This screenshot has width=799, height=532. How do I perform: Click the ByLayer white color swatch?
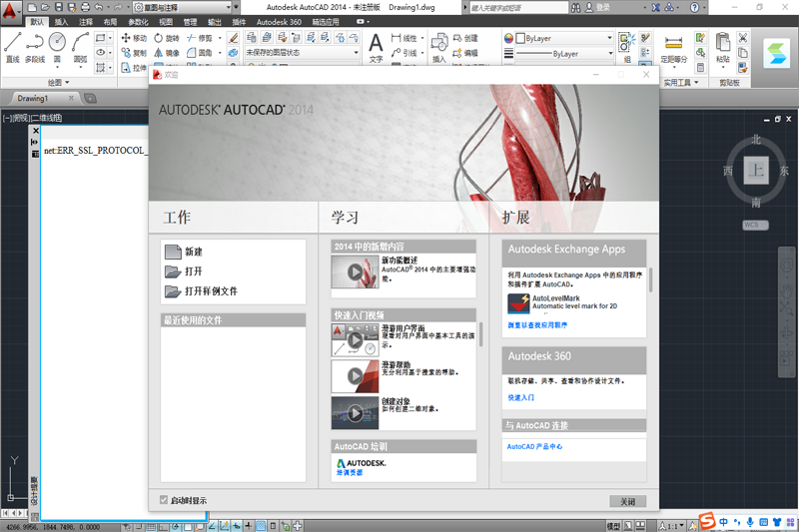[x=520, y=38]
